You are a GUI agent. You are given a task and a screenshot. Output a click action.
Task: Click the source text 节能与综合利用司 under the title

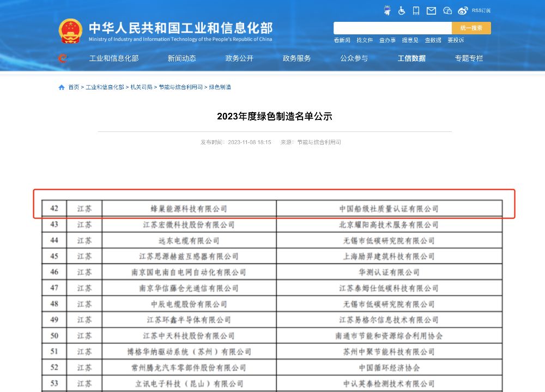click(x=319, y=142)
